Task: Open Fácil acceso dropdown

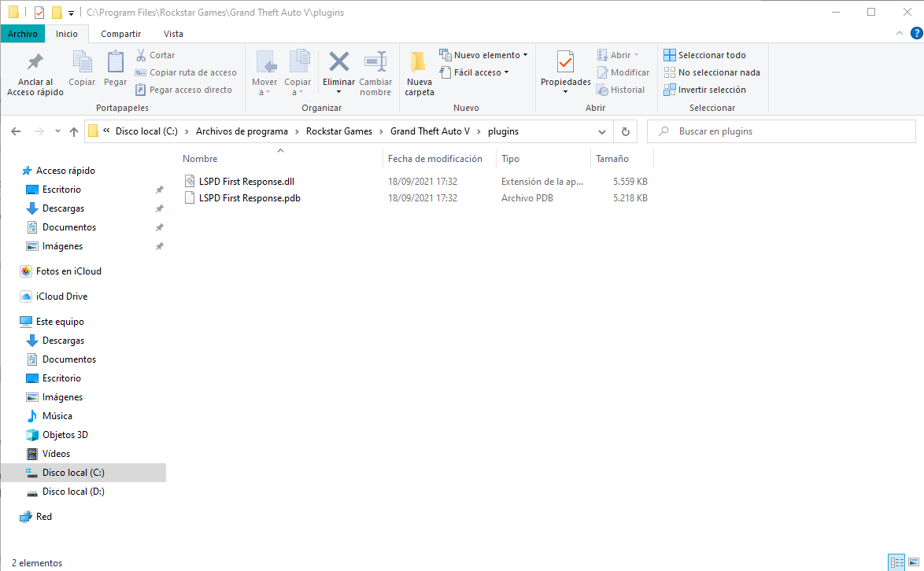Action: pos(474,72)
